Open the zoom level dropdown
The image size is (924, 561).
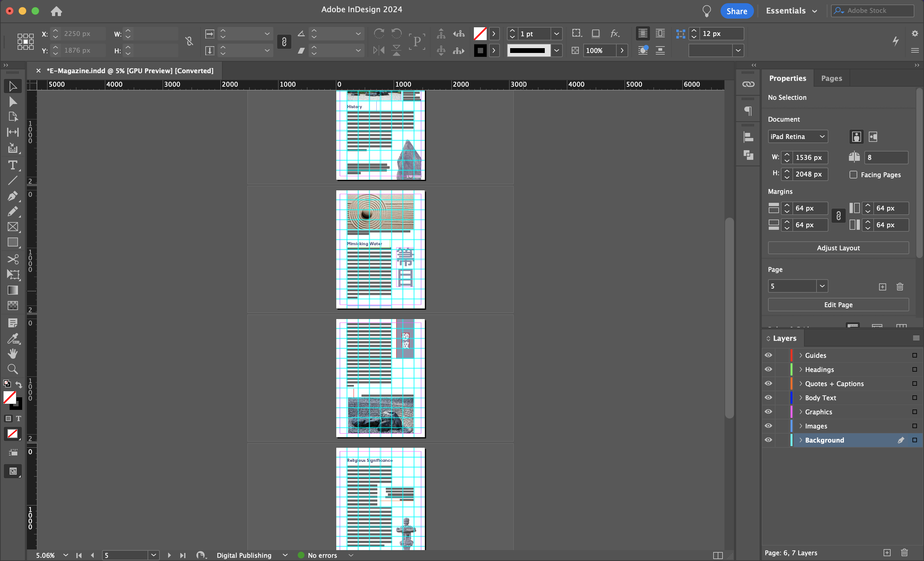66,555
